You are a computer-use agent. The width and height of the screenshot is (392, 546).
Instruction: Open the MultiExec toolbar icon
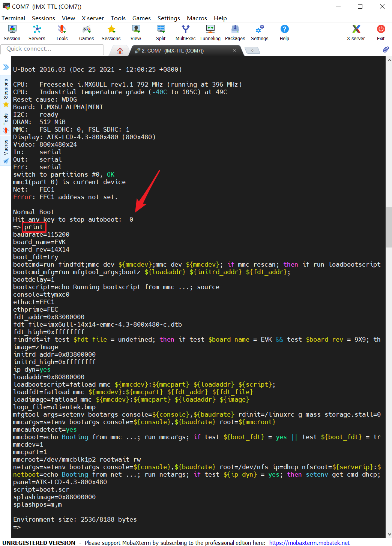185,33
